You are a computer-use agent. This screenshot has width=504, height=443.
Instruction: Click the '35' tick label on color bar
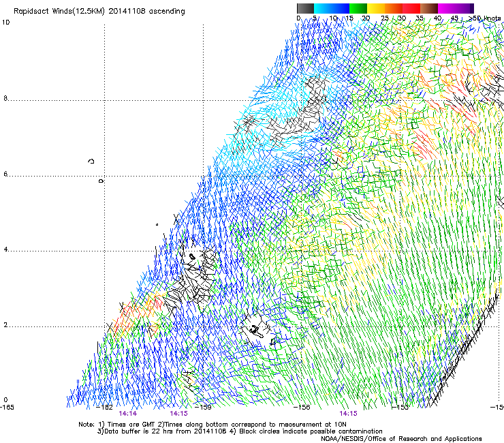coord(420,18)
